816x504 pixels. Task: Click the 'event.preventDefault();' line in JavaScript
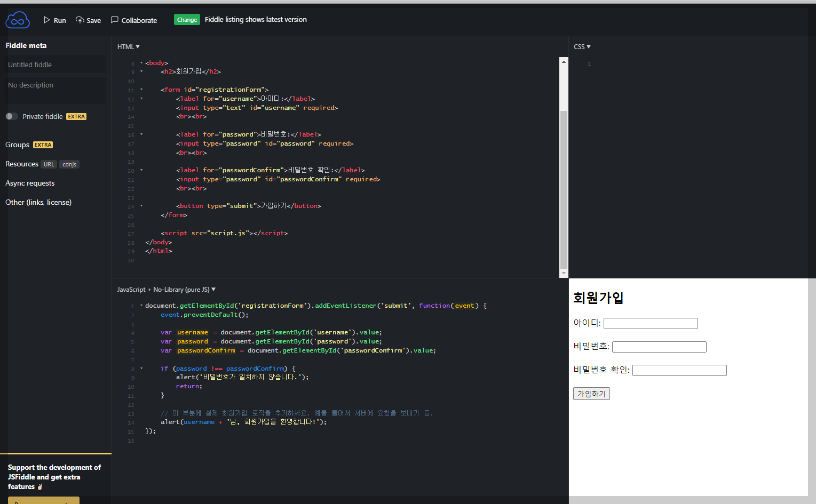coord(204,315)
